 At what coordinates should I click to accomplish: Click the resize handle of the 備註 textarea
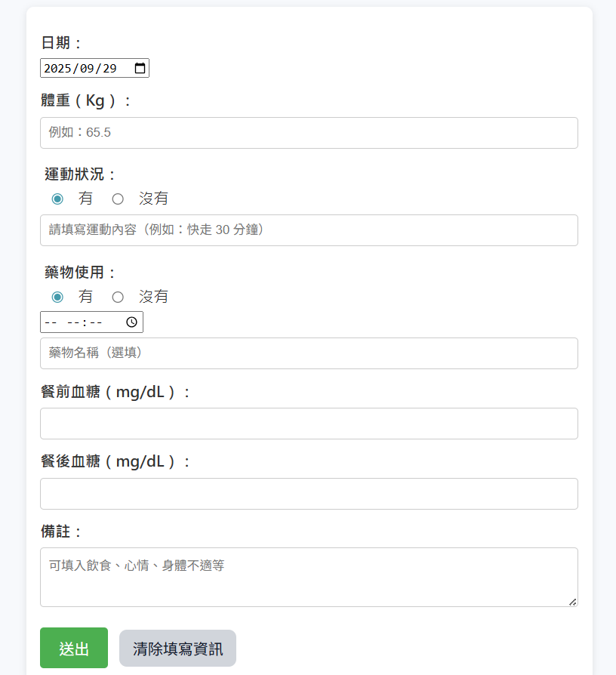(572, 601)
